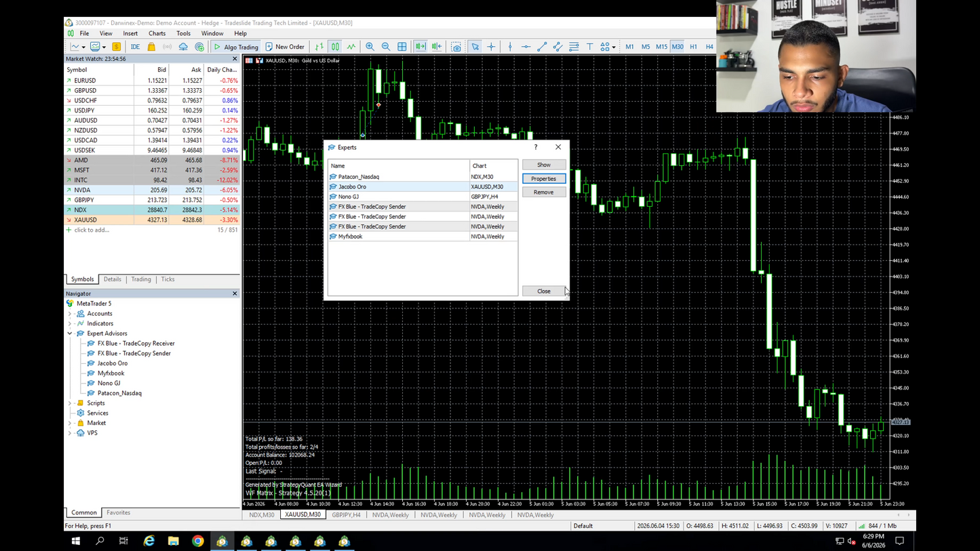Viewport: 980px width, 551px height.
Task: Click Close button in Experts dialog
Action: point(544,291)
